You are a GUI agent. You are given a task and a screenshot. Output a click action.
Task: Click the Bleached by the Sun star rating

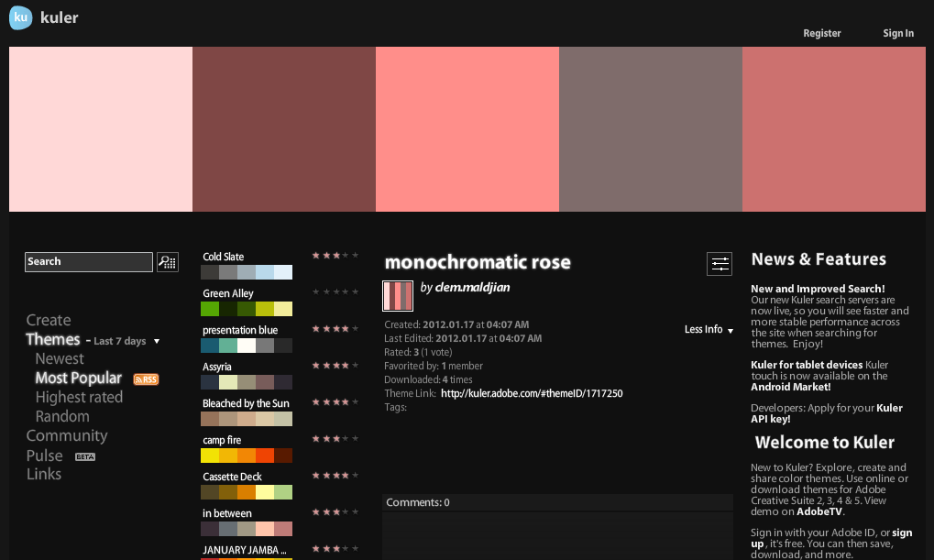click(x=335, y=402)
